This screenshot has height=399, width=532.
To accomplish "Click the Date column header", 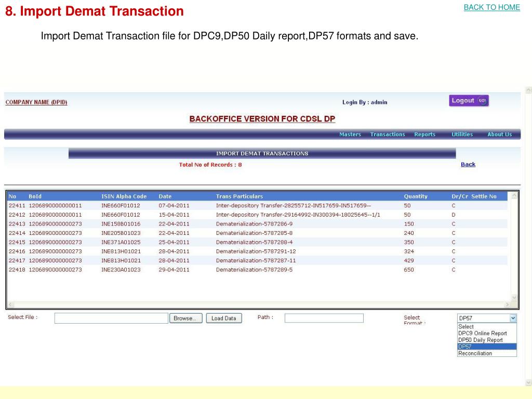I will [x=165, y=196].
